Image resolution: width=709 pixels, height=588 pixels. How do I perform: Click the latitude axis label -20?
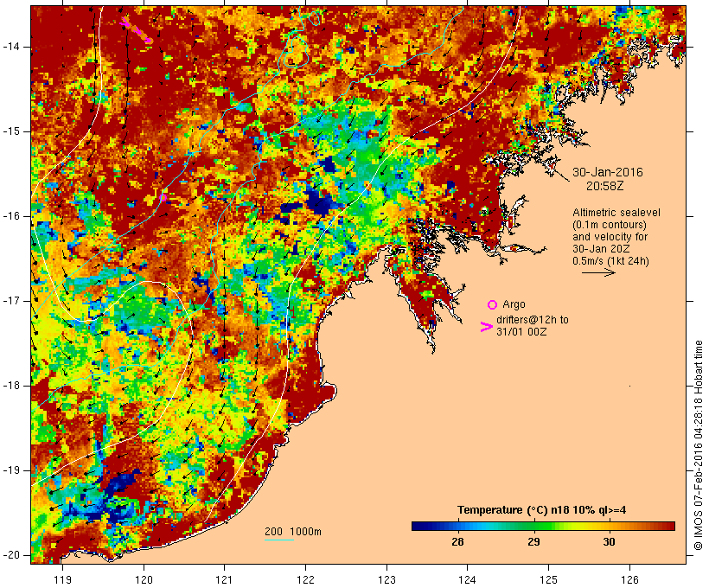click(11, 555)
